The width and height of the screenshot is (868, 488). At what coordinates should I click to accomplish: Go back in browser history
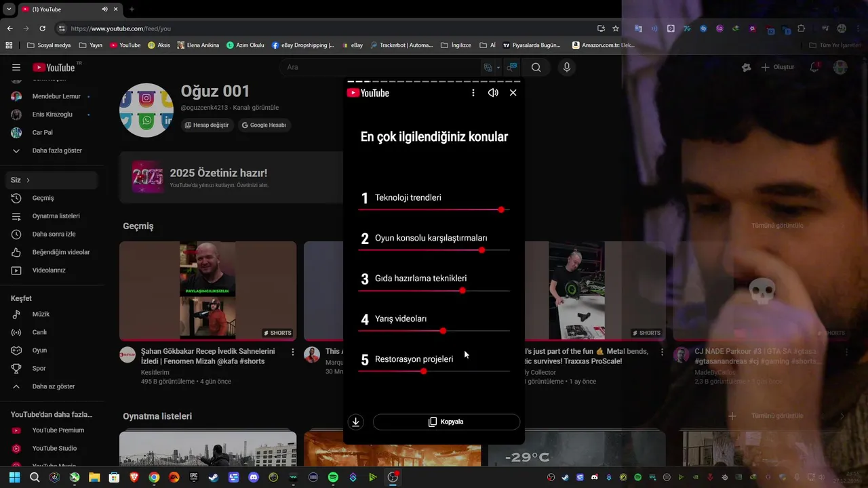coord(9,28)
